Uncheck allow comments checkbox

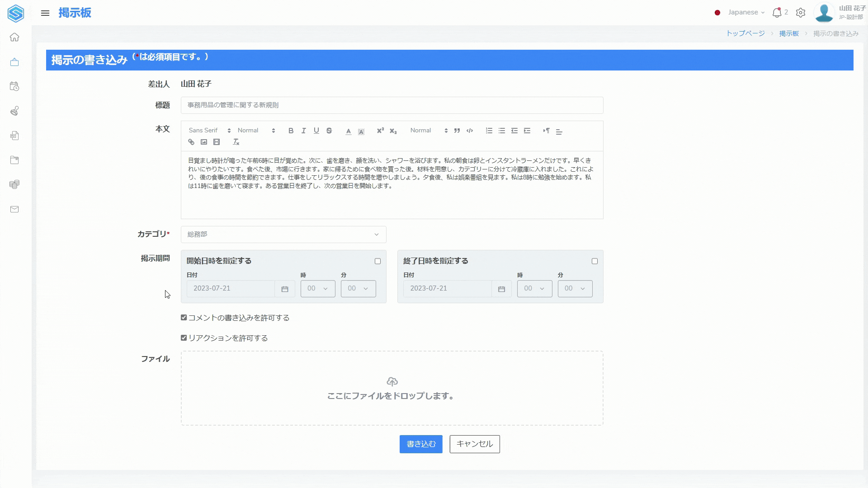click(184, 318)
